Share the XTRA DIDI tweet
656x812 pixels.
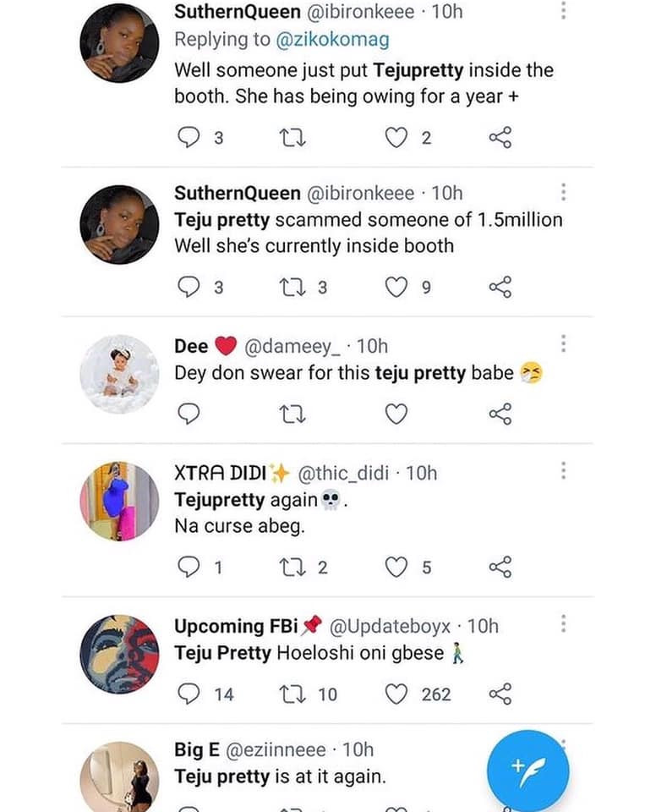pyautogui.click(x=500, y=567)
